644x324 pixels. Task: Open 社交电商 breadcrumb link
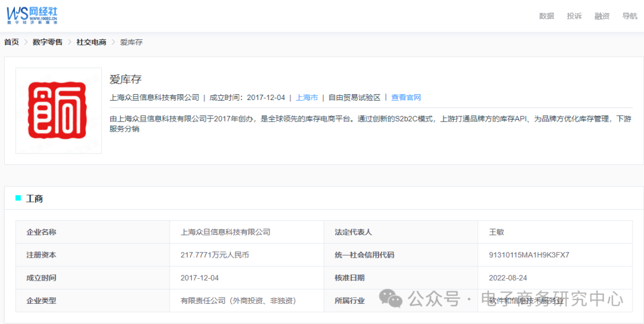tap(91, 42)
